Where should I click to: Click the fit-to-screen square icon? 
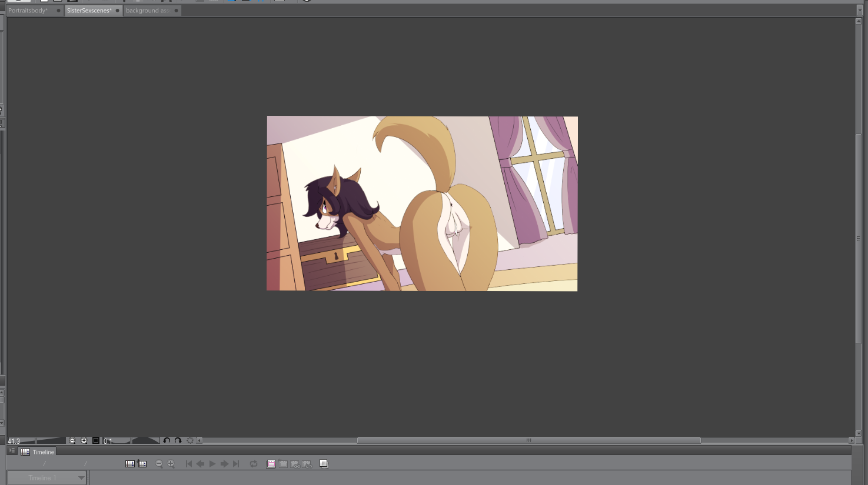click(x=96, y=440)
